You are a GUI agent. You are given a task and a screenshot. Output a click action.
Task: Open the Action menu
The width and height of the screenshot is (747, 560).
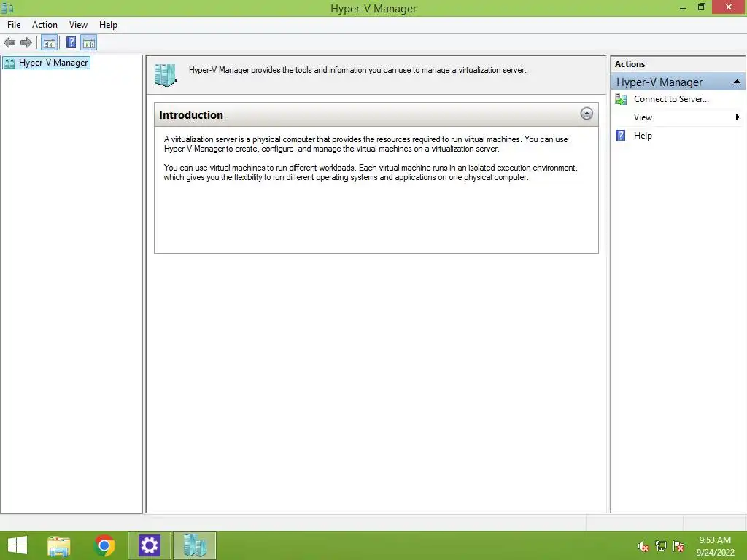tap(44, 25)
